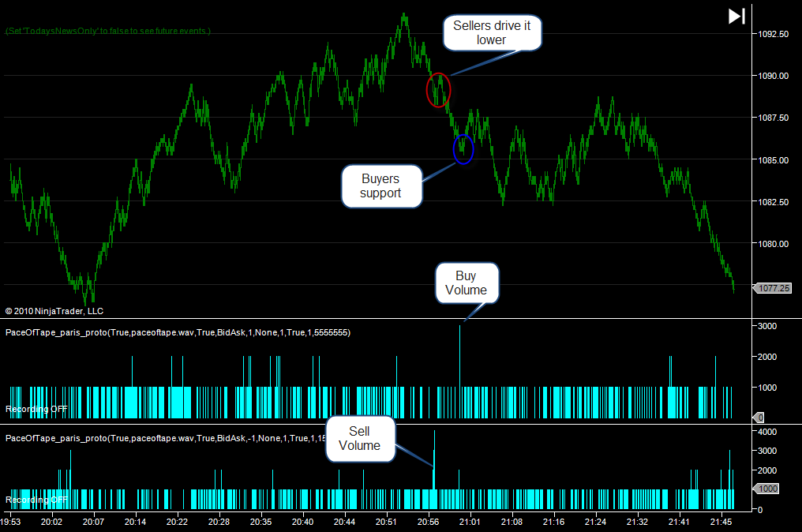
Task: Click the 20:56 time axis label
Action: [x=428, y=522]
